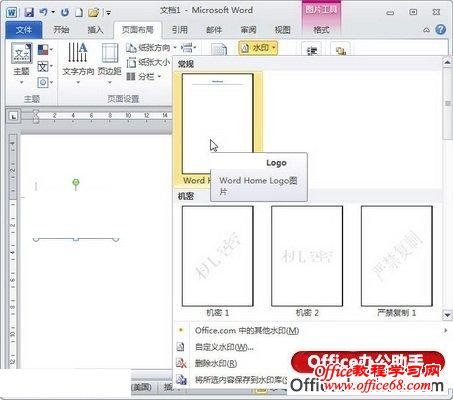The width and height of the screenshot is (453, 400).
Task: Click the Office.com menu item's leading icon
Action: point(181,330)
